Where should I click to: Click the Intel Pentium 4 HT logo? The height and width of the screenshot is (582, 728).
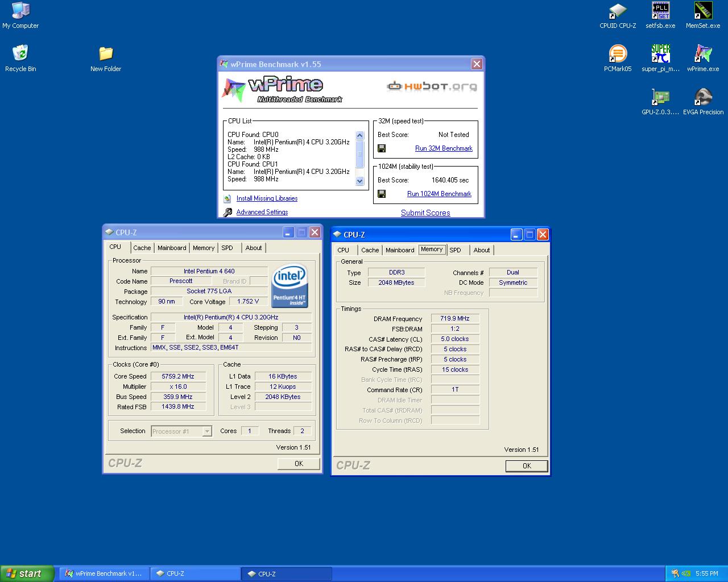[x=290, y=285]
